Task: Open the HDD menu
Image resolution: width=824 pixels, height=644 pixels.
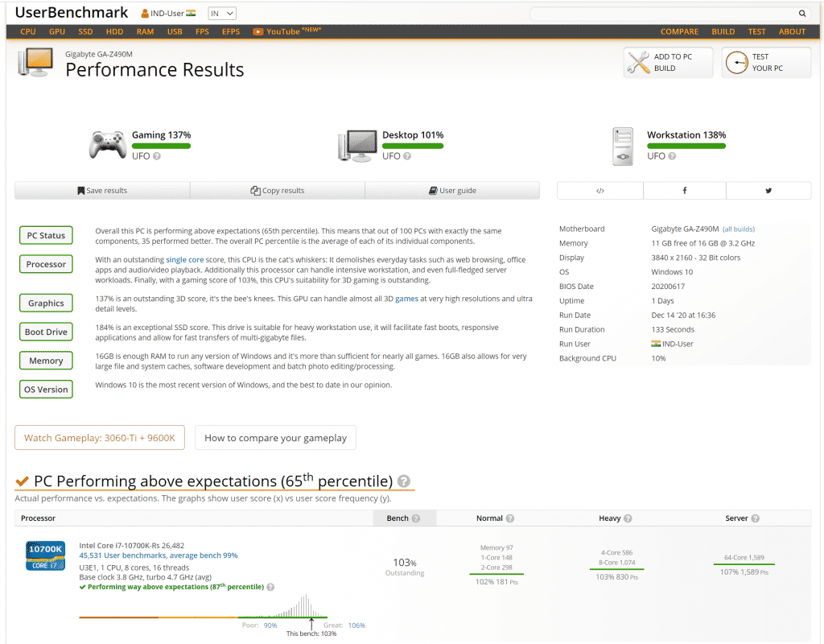Action: [114, 31]
